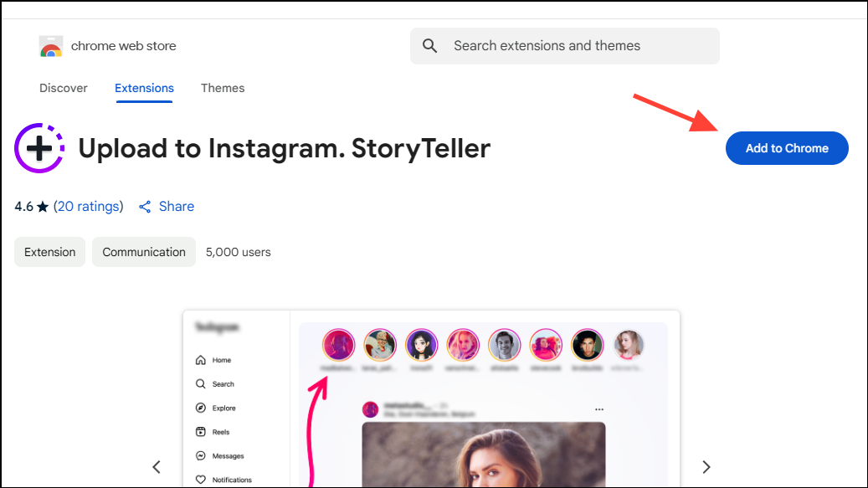Switch to the Extensions tab
868x488 pixels.
click(144, 88)
